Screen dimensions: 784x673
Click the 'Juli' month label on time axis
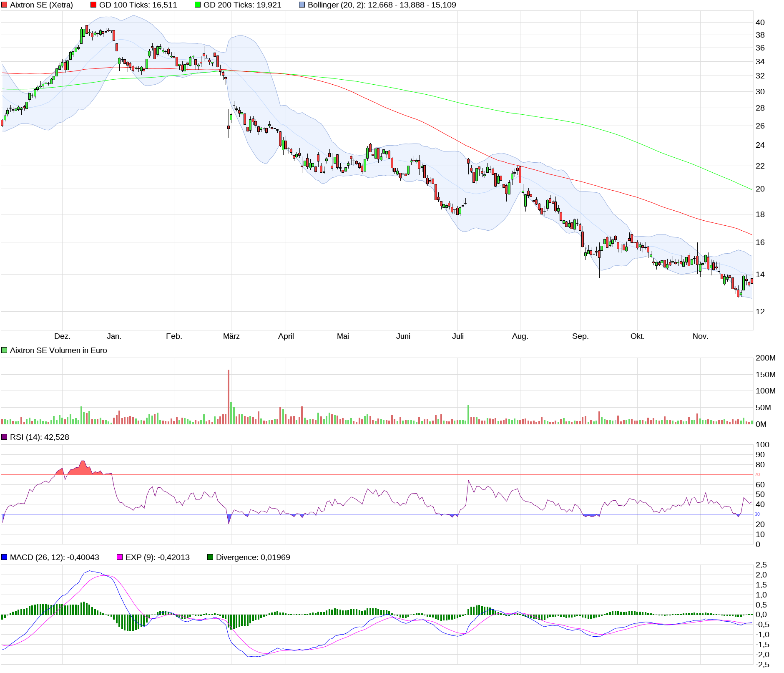[x=458, y=336]
